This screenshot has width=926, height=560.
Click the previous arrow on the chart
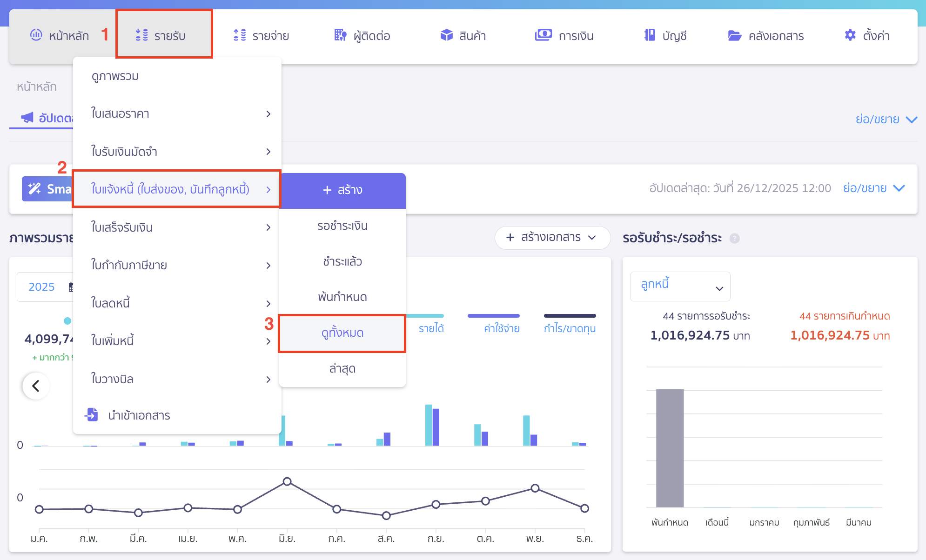(36, 386)
